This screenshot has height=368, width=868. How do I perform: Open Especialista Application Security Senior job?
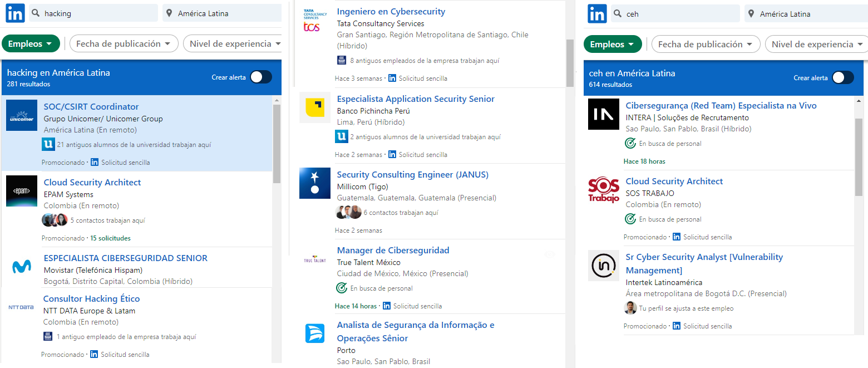click(416, 99)
